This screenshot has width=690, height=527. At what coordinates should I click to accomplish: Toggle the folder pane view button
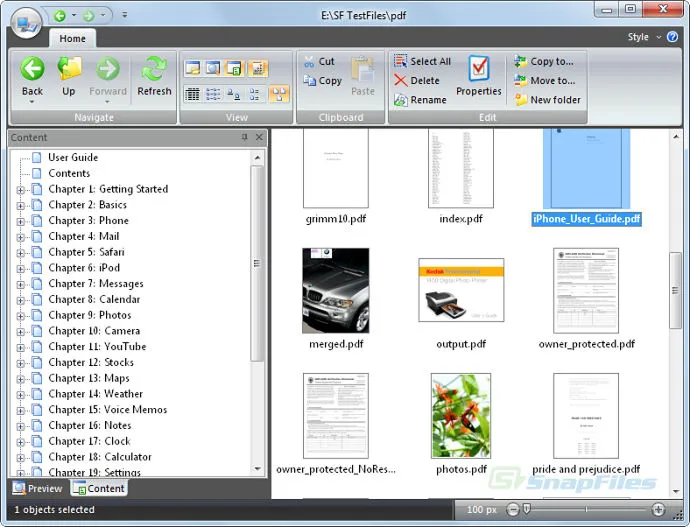193,68
